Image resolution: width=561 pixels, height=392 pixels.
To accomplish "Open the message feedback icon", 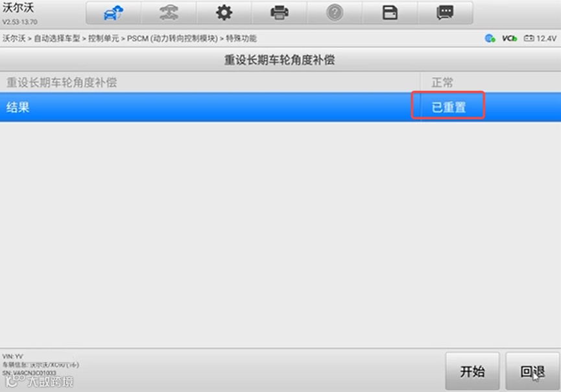I will [x=445, y=13].
